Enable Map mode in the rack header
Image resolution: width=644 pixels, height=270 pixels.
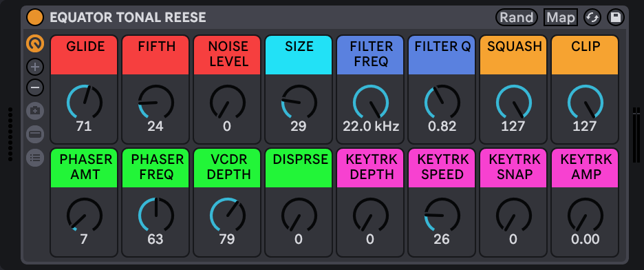561,17
